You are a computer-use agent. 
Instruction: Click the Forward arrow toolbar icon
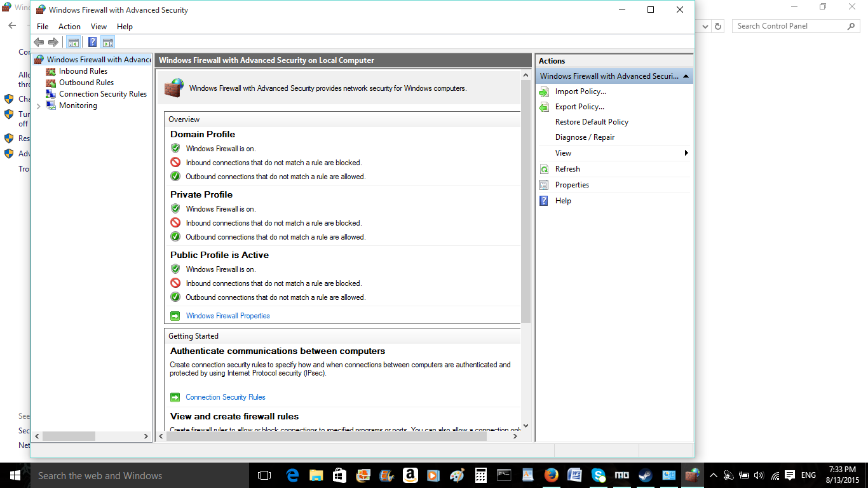53,43
